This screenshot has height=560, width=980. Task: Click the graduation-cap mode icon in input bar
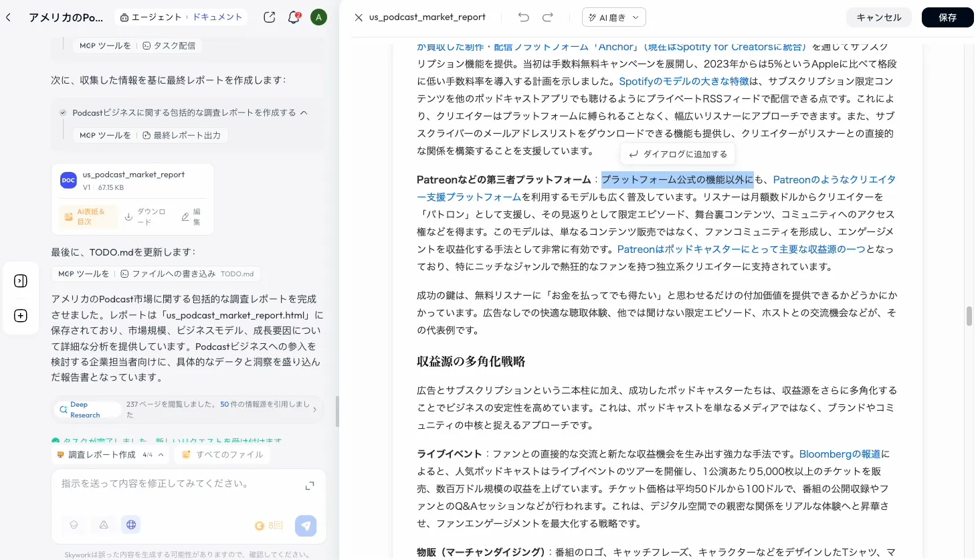(74, 525)
